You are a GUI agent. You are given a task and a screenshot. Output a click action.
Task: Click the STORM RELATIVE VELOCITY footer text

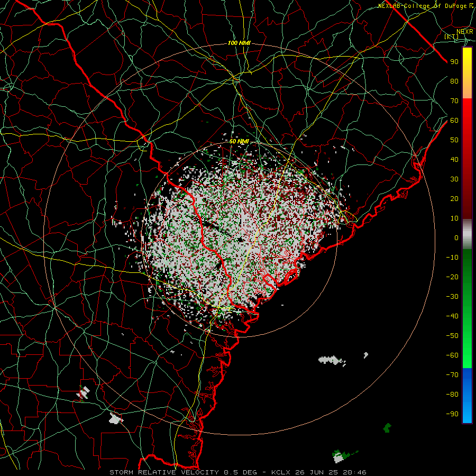pyautogui.click(x=164, y=472)
